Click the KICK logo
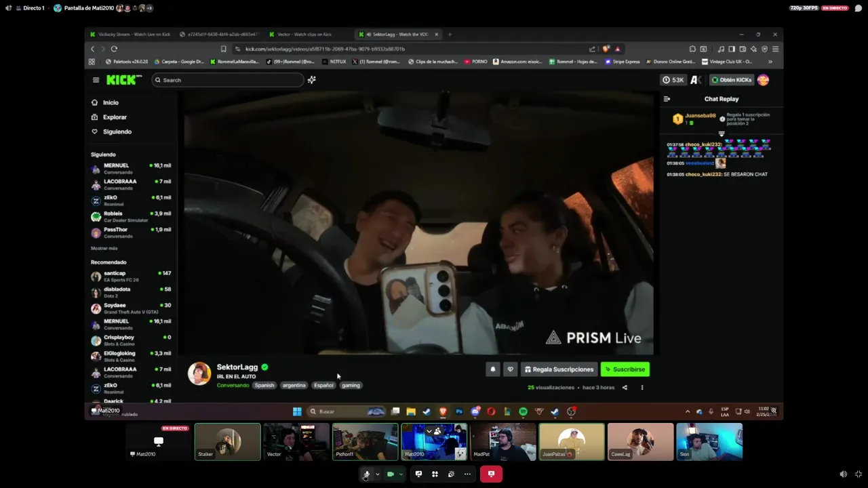This screenshot has width=868, height=488. pos(124,80)
